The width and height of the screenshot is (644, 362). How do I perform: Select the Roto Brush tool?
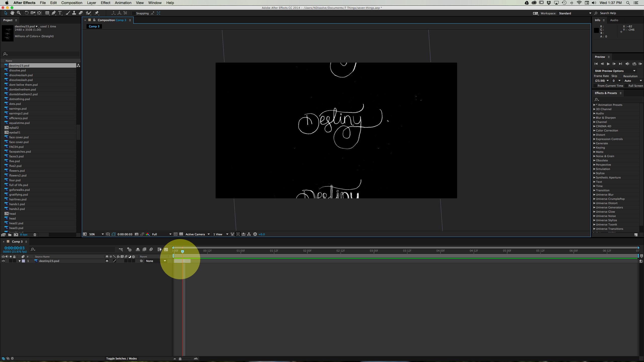(x=88, y=13)
